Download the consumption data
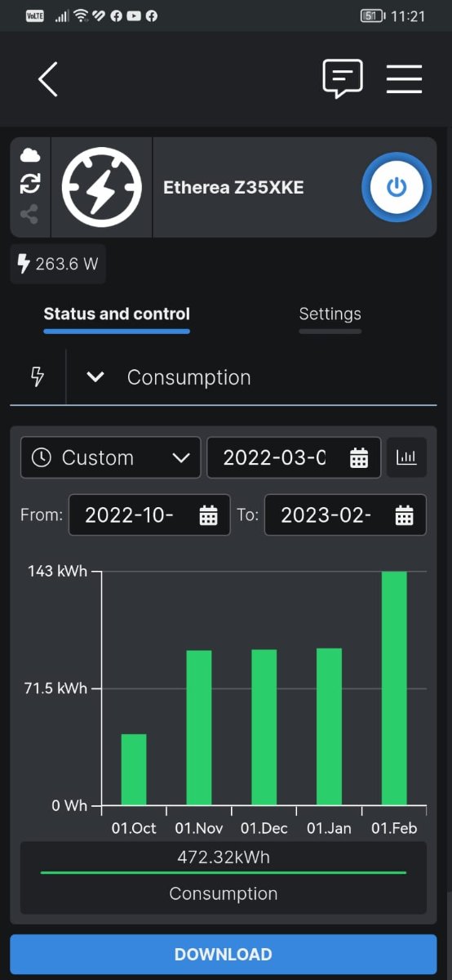 pyautogui.click(x=224, y=954)
